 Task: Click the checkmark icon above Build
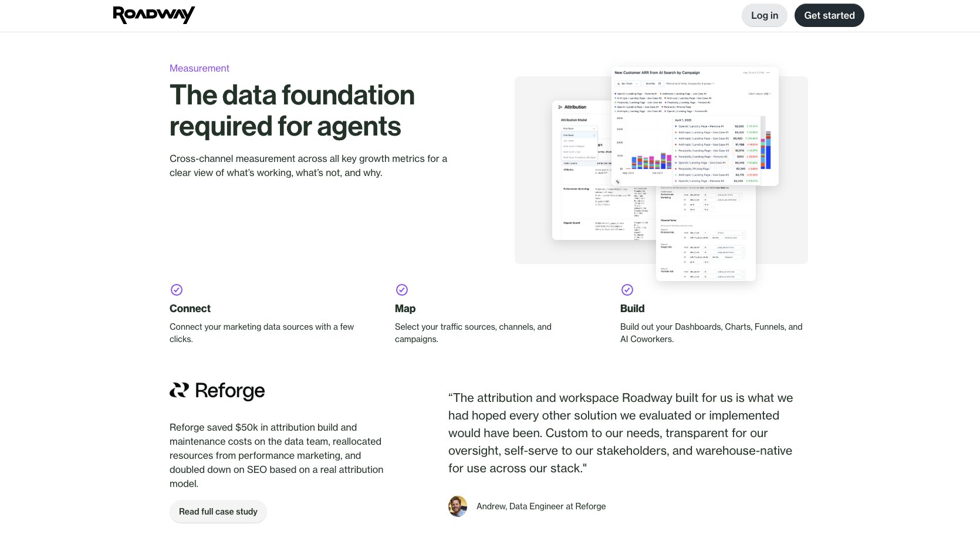627,290
